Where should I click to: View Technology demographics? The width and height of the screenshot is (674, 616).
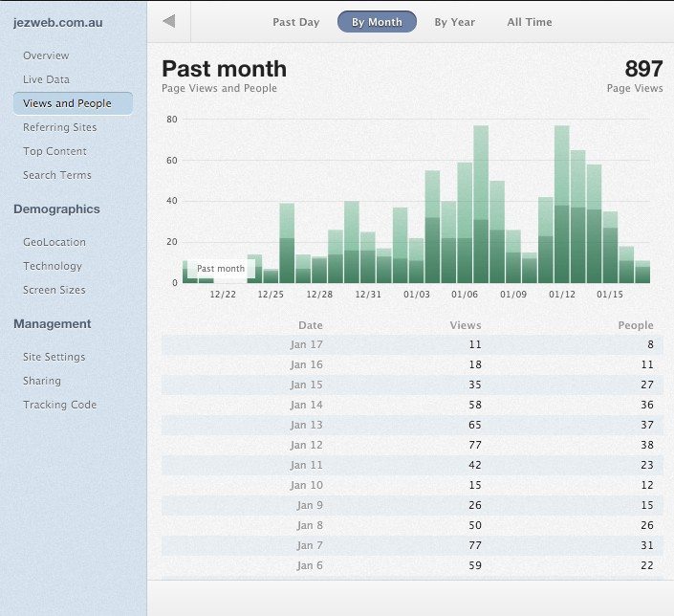[x=53, y=266]
